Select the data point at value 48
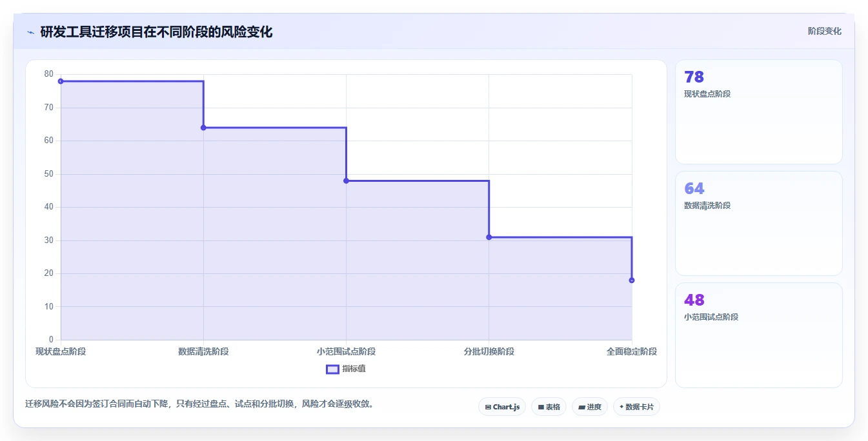 tap(346, 181)
